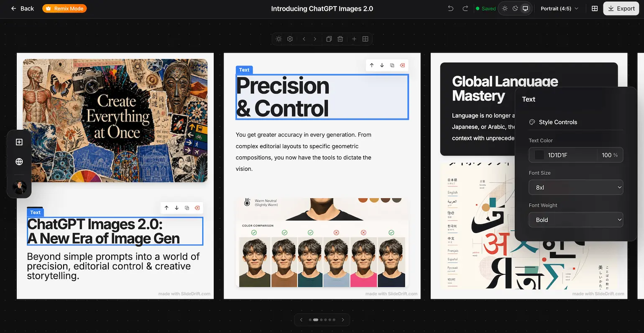
Task: Edit the 100 % opacity field
Action: click(x=610, y=155)
